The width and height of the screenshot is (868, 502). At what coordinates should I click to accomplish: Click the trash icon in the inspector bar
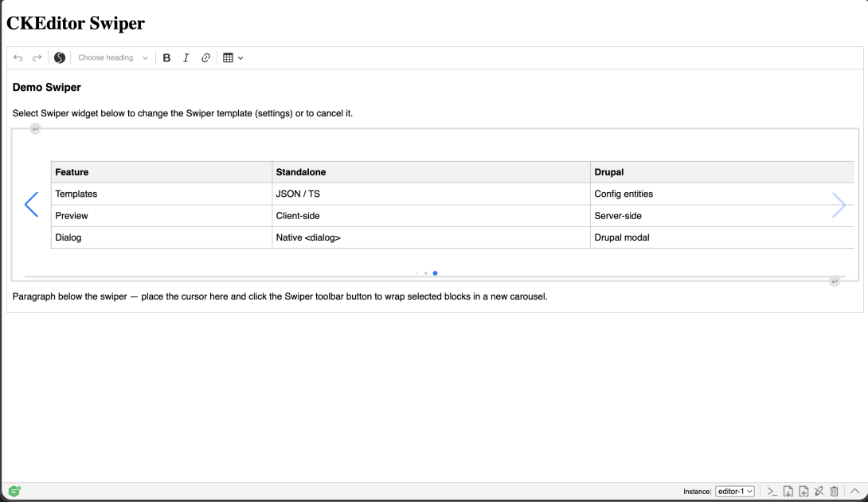tap(835, 492)
